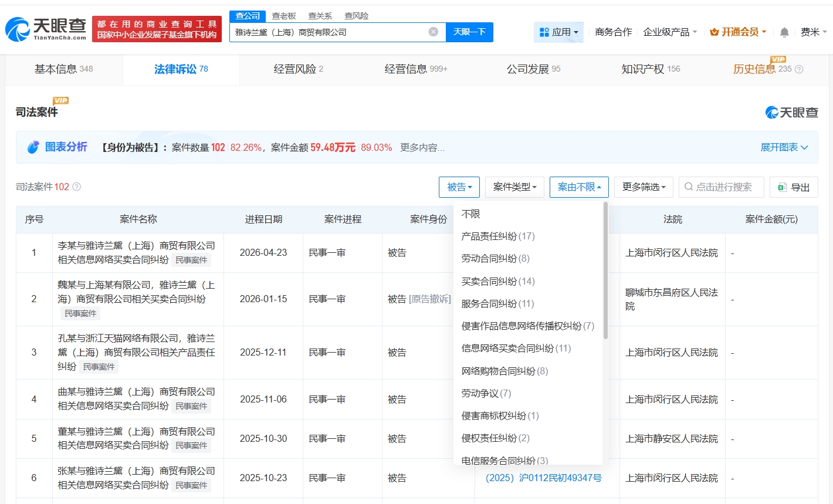Open the 案件类型 dropdown filter
The height and width of the screenshot is (504, 833).
pos(514,187)
